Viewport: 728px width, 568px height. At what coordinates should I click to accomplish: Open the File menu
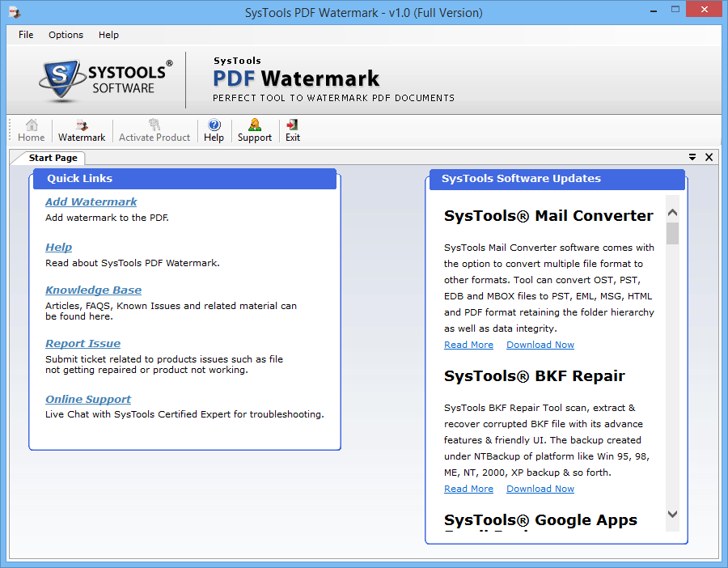tap(26, 35)
